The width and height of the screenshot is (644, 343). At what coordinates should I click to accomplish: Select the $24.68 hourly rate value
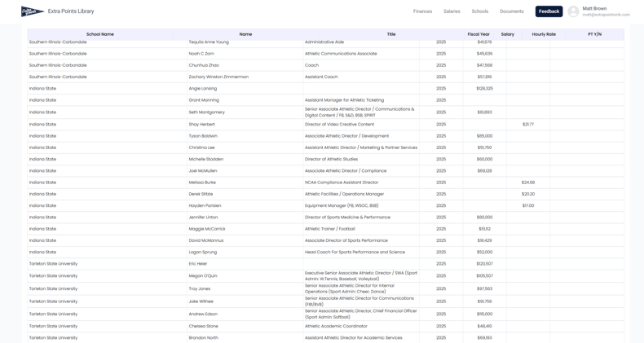click(528, 182)
